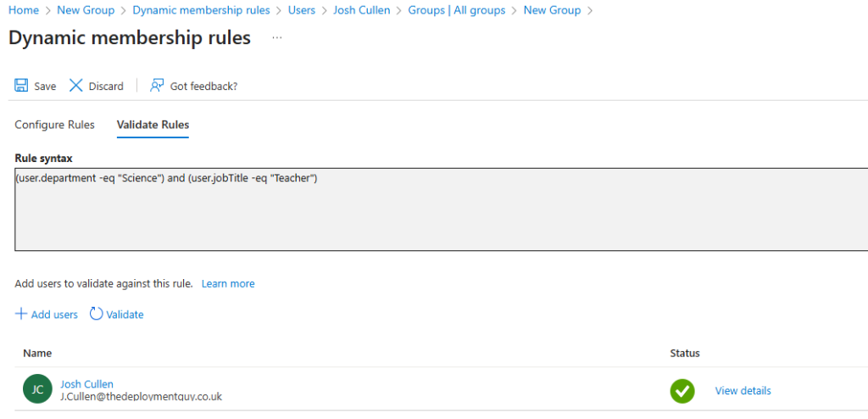Open the Learn more link
The height and width of the screenshot is (419, 868).
coord(228,283)
